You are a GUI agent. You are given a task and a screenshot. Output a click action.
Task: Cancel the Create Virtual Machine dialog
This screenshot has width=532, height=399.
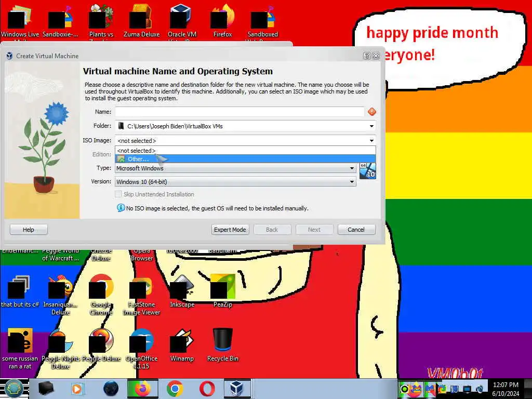click(356, 230)
